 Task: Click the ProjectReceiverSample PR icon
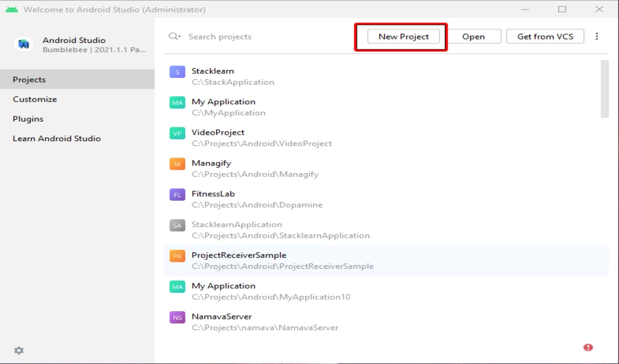(177, 256)
